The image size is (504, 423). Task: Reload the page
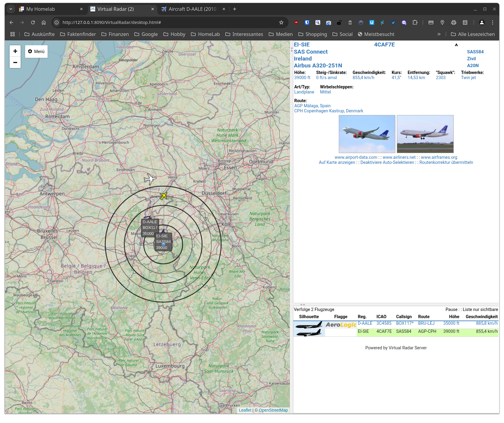click(33, 22)
